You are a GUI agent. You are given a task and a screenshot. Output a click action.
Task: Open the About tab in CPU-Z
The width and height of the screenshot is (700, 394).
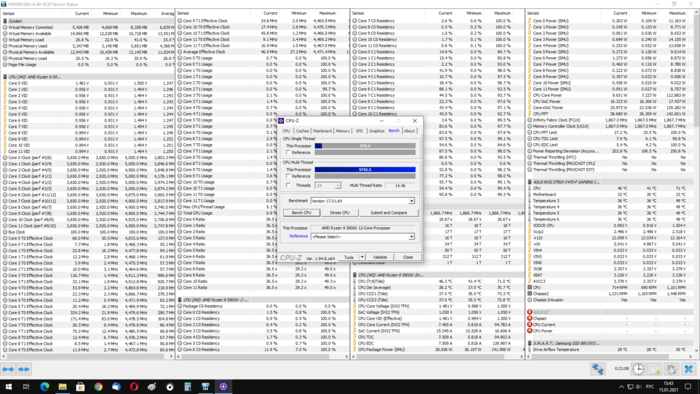409,131
